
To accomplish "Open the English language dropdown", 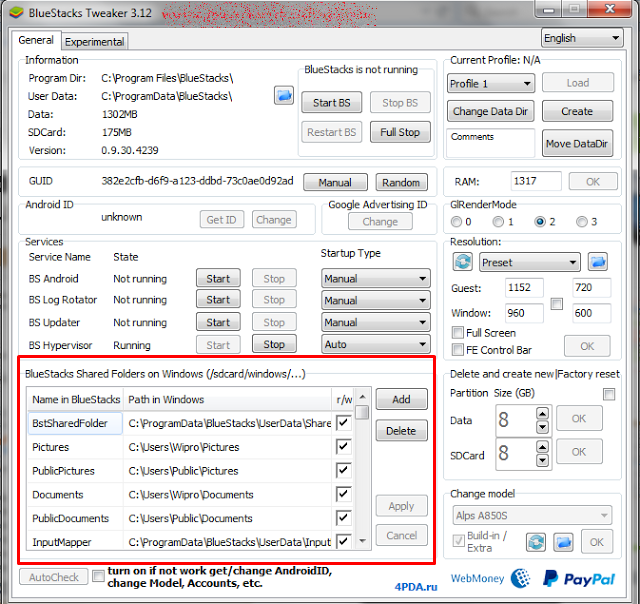I will point(582,38).
